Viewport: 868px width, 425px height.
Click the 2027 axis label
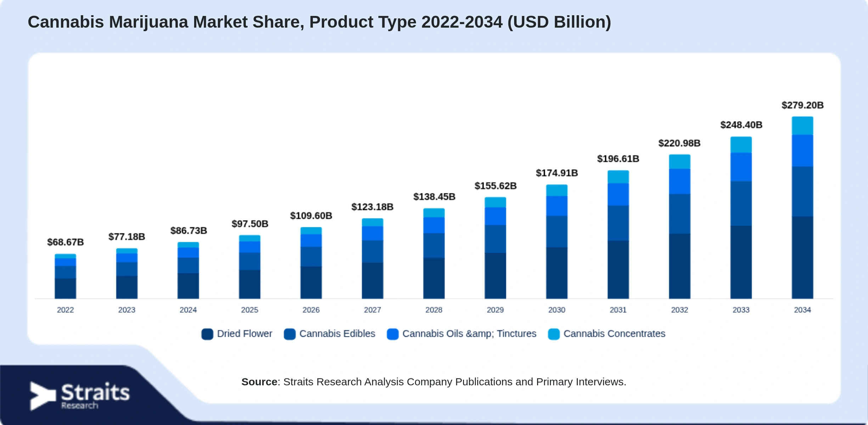372,310
